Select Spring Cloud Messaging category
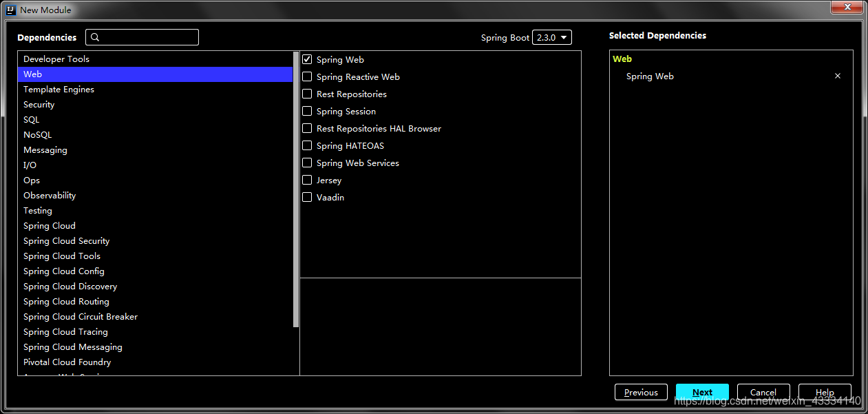Image resolution: width=868 pixels, height=414 pixels. point(156,347)
